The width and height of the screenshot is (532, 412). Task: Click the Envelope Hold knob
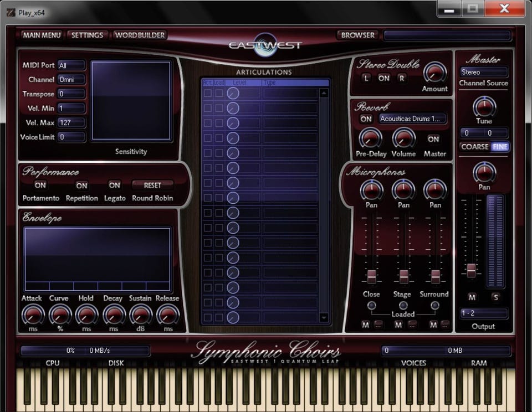click(86, 315)
